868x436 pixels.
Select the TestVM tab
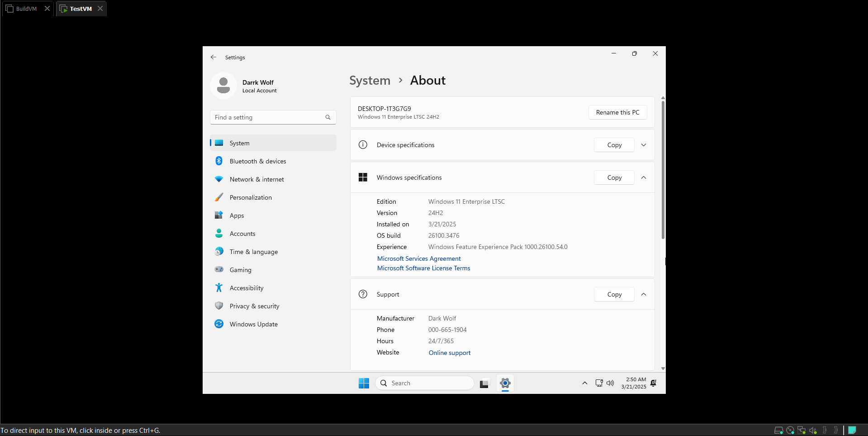[81, 9]
